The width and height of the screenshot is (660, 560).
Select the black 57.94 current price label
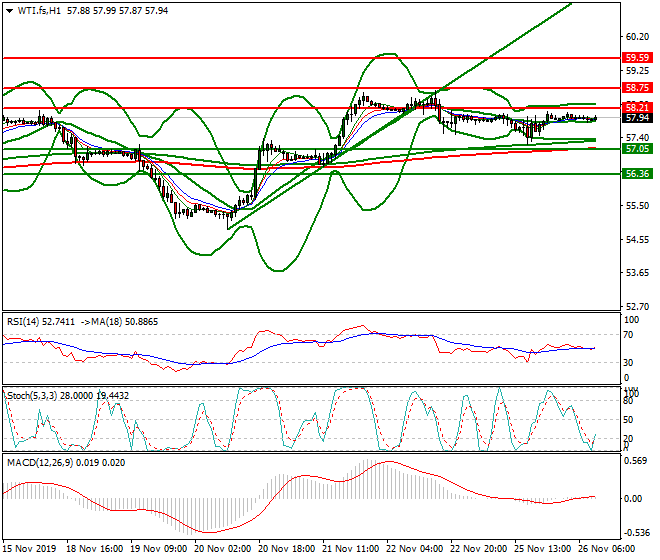pyautogui.click(x=637, y=118)
